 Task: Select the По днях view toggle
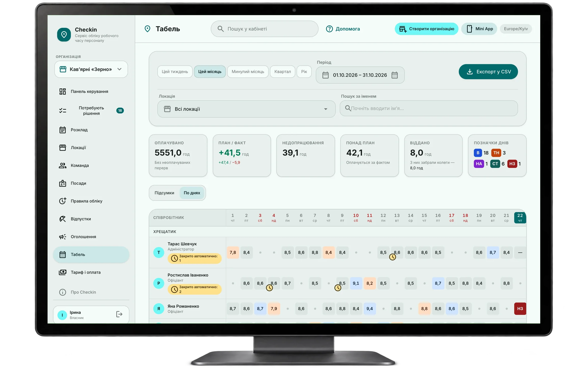point(192,193)
